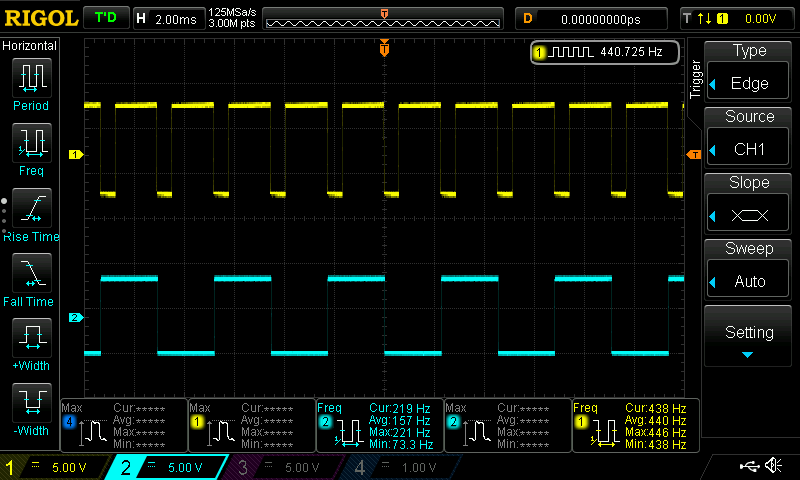Image resolution: width=800 pixels, height=480 pixels.
Task: Expand the trigger Setting submenu
Action: [x=749, y=337]
